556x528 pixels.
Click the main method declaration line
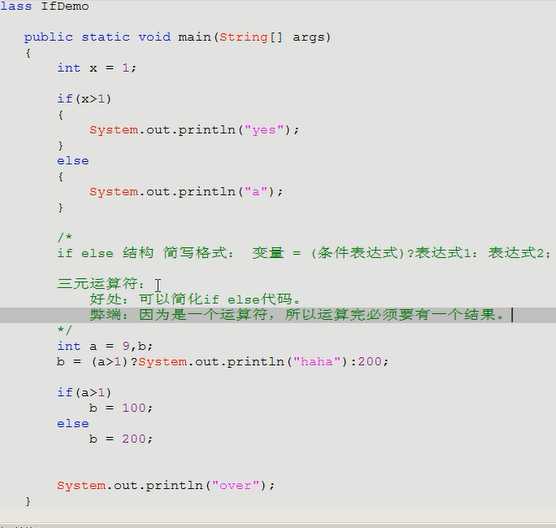coord(177,37)
